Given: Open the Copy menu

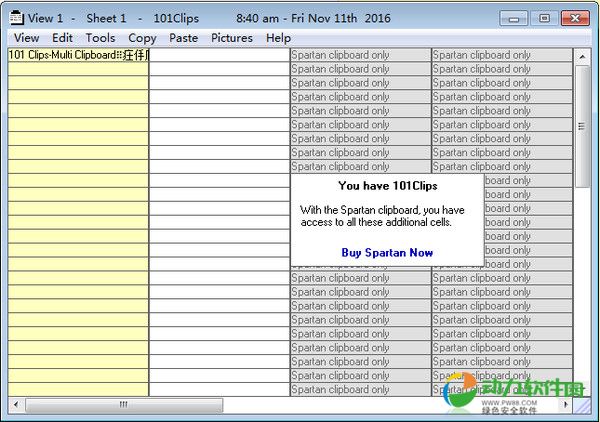Looking at the screenshot, I should coord(142,38).
